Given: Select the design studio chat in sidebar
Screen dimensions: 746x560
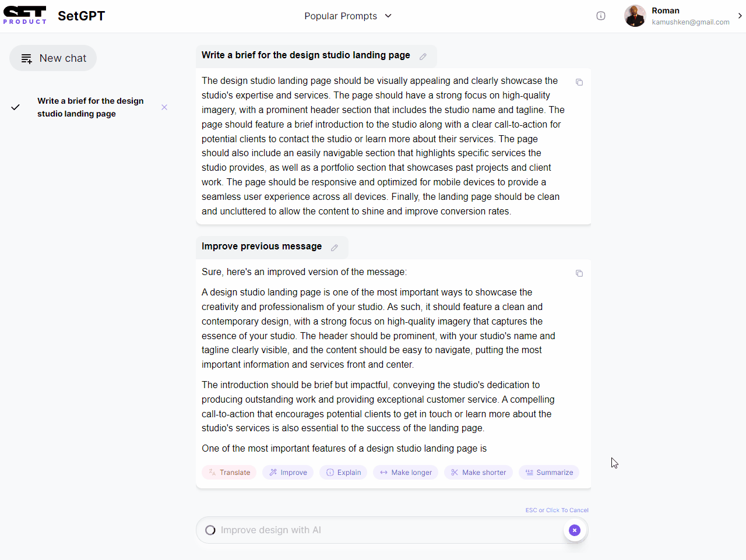Looking at the screenshot, I should pos(90,107).
